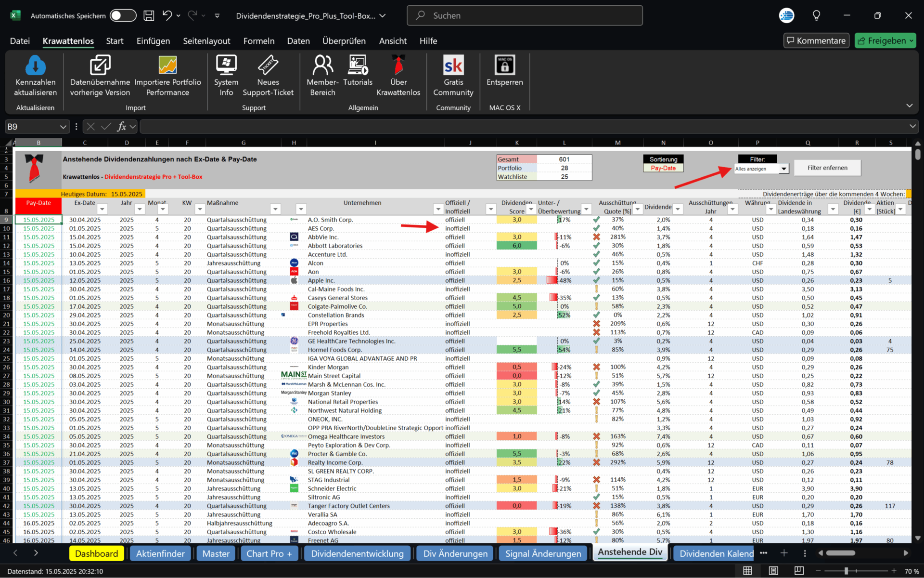Screen dimensions: 924x578
Task: Add a new sheet with plus
Action: (784, 553)
